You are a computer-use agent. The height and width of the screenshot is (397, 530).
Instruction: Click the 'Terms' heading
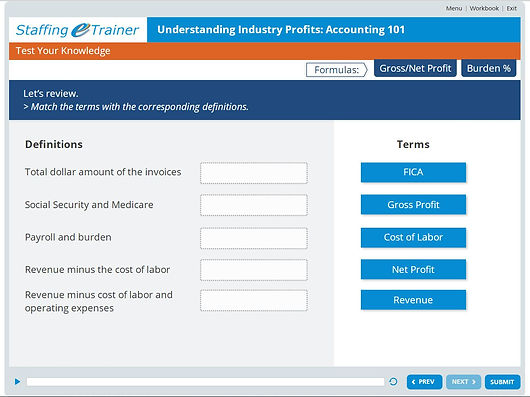coord(413,144)
